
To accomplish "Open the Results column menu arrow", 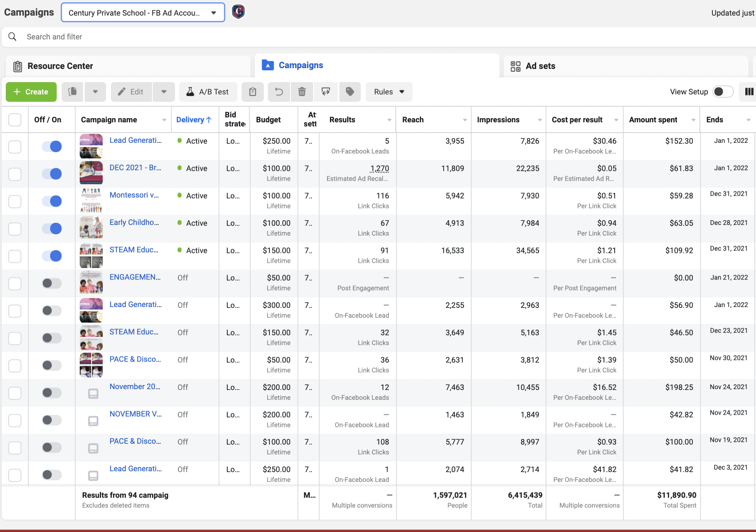I will point(390,120).
